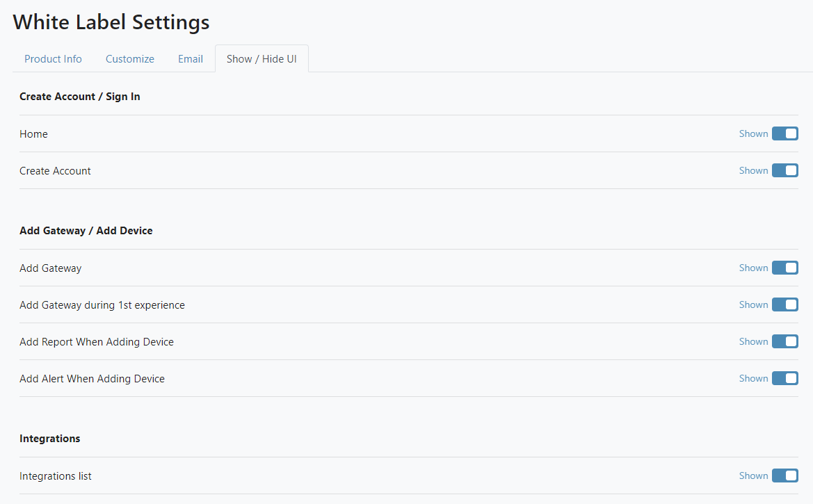Disable Add Report When Adding Device
Image resolution: width=813 pixels, height=504 pixels.
785,341
